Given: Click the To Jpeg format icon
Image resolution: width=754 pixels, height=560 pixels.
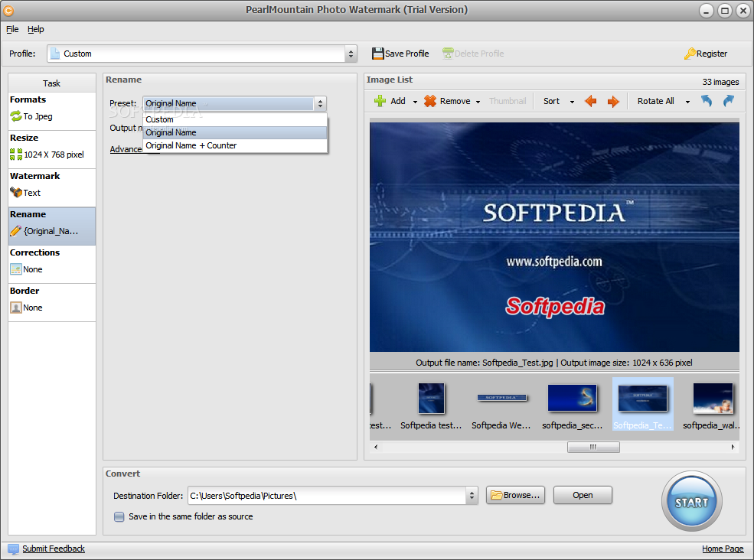Looking at the screenshot, I should tap(16, 116).
